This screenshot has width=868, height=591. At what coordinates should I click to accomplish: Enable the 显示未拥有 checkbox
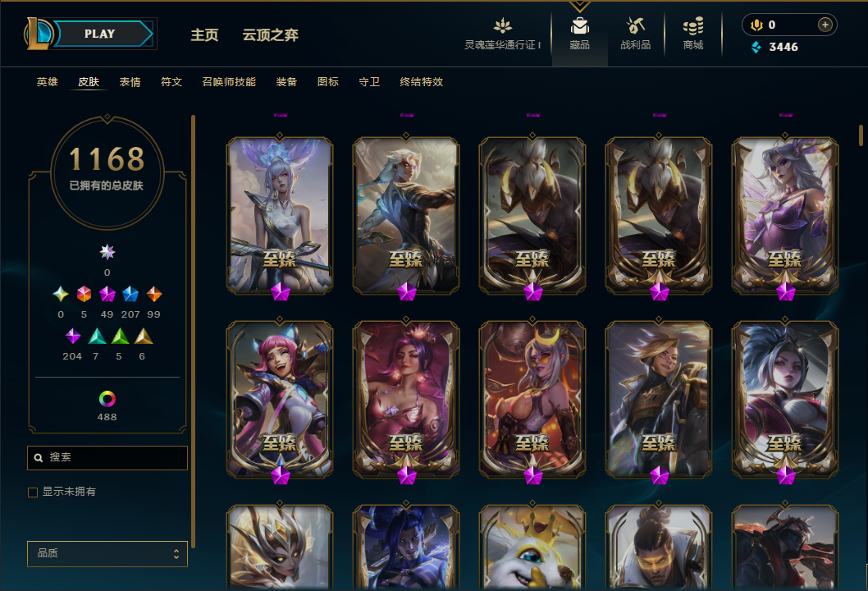pos(33,492)
